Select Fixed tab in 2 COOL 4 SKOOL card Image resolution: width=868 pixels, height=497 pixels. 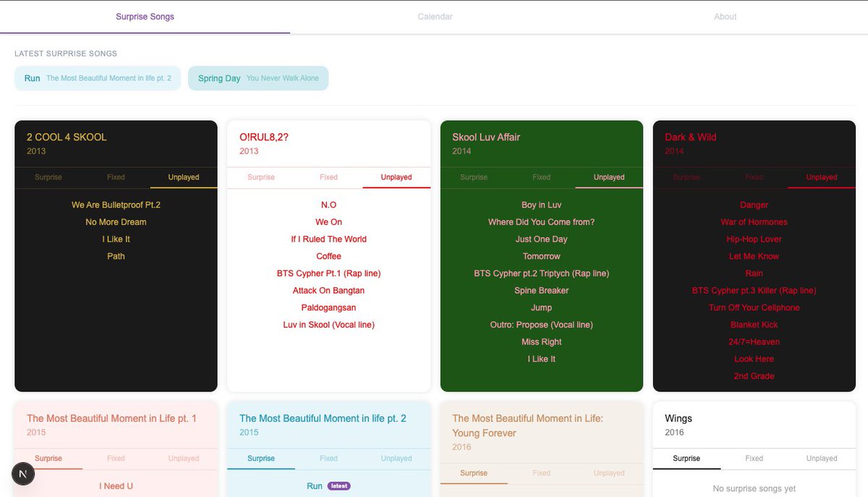116,177
